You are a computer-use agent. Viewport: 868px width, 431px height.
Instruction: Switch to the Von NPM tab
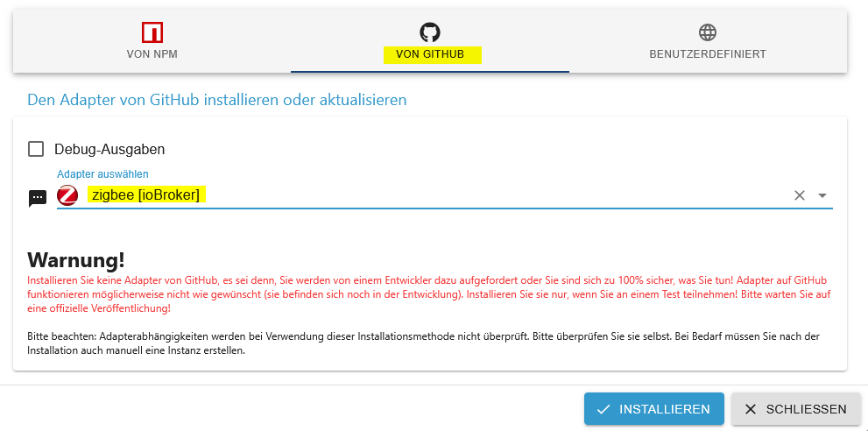coord(152,41)
